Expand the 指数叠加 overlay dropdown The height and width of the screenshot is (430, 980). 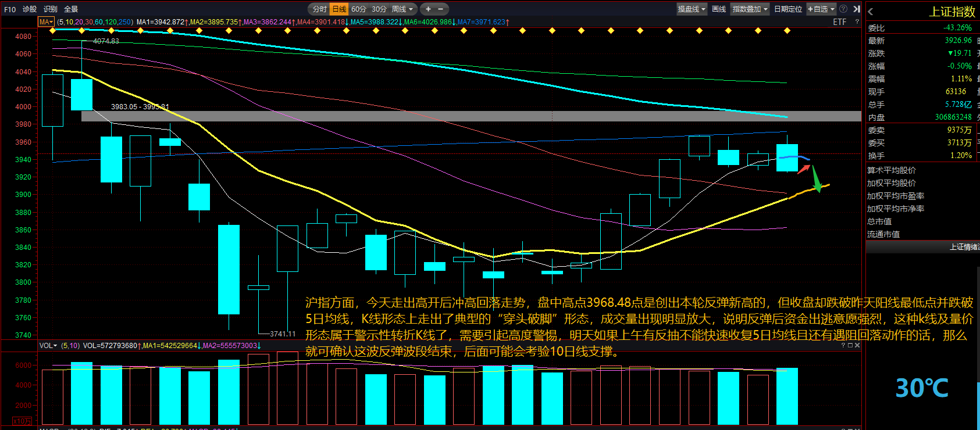point(750,9)
